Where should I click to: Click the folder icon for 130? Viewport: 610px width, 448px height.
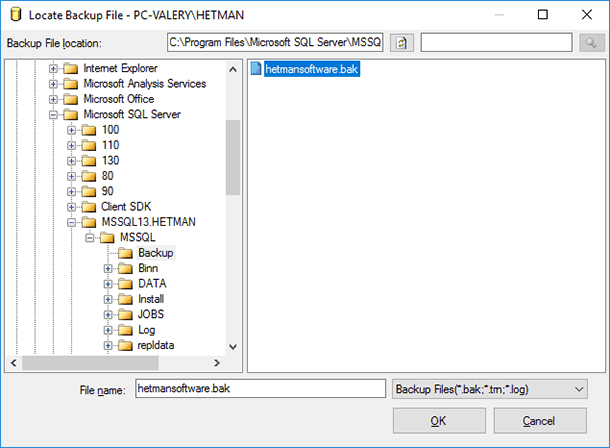point(89,161)
